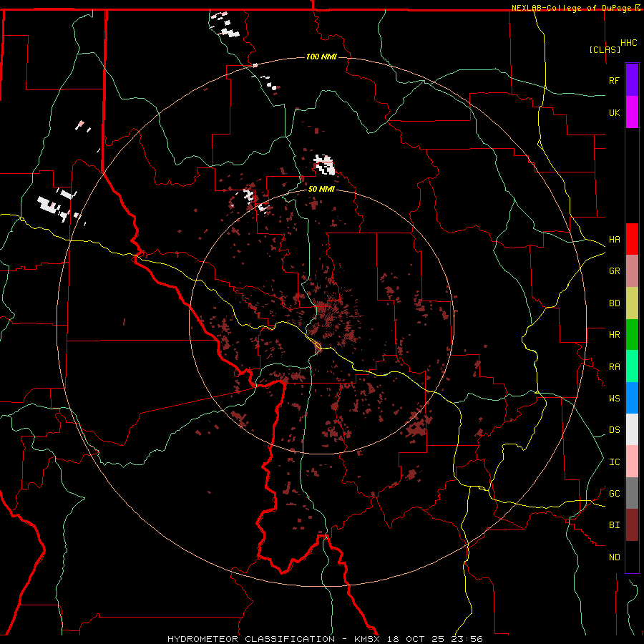Click the GR legend color swatch
This screenshot has width=644, height=644.
(632, 271)
